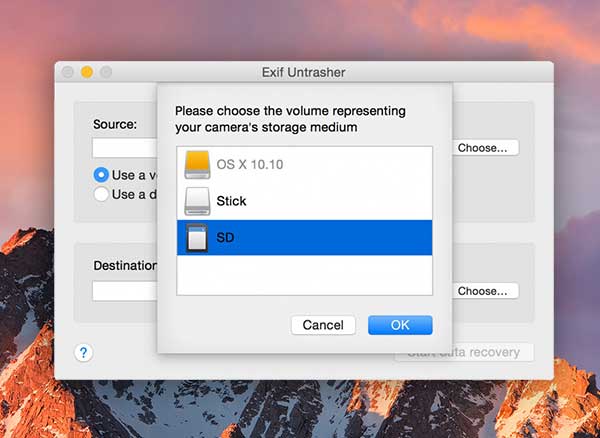Cancel the volume selection dialog
600x438 pixels.
click(x=323, y=325)
